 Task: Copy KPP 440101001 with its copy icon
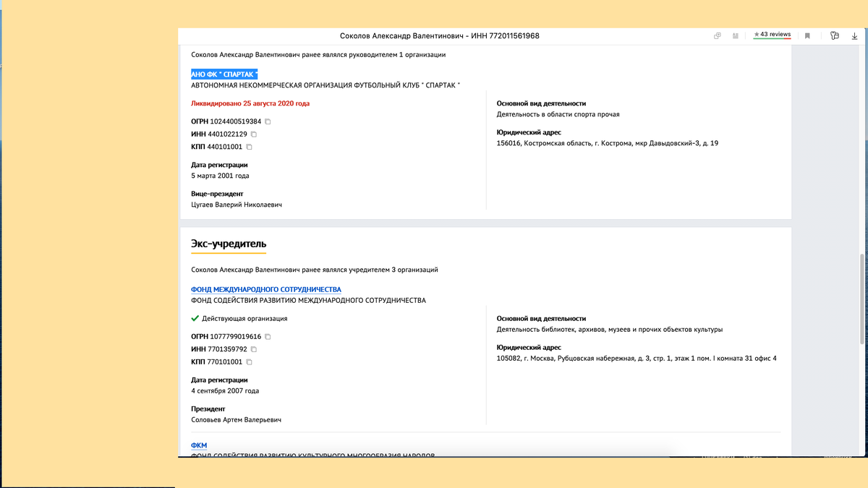(249, 147)
